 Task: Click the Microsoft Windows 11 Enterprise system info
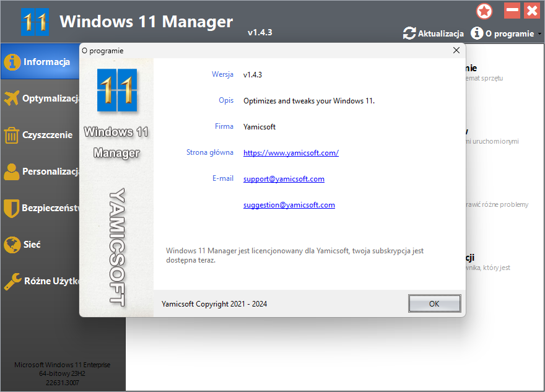(x=62, y=365)
